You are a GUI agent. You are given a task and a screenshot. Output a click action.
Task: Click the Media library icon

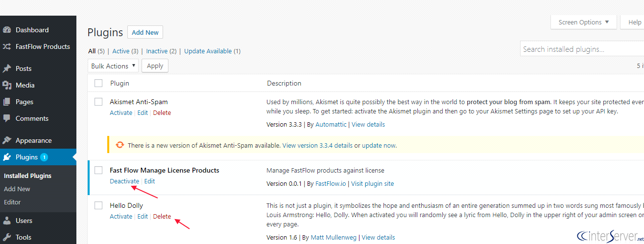[7, 85]
